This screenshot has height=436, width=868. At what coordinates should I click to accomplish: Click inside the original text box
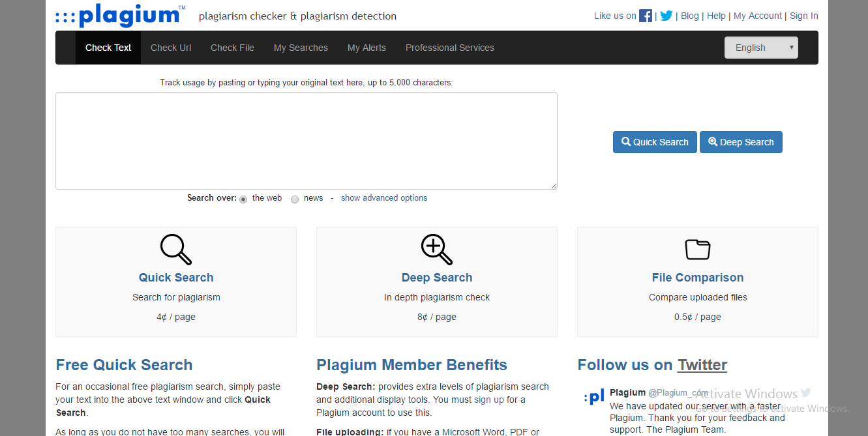tap(306, 141)
